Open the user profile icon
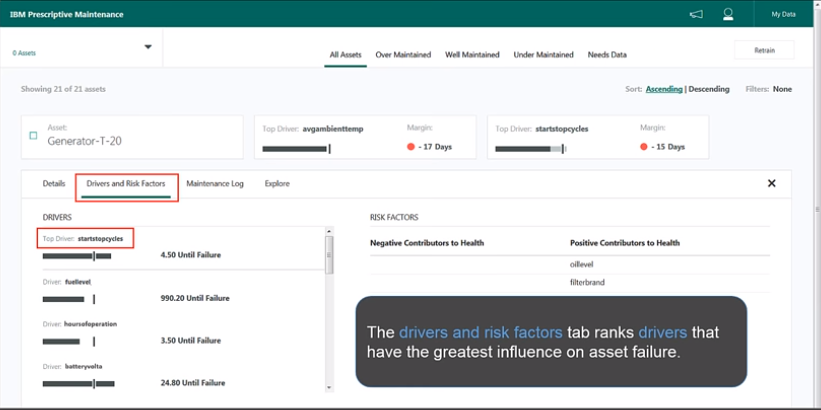This screenshot has height=410, width=821. pos(729,14)
